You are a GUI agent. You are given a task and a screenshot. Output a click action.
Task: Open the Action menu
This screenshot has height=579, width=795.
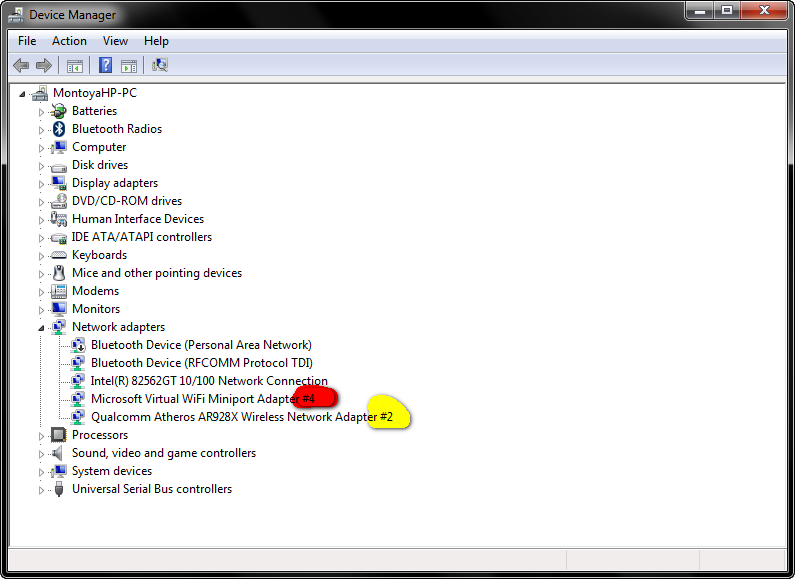point(69,41)
